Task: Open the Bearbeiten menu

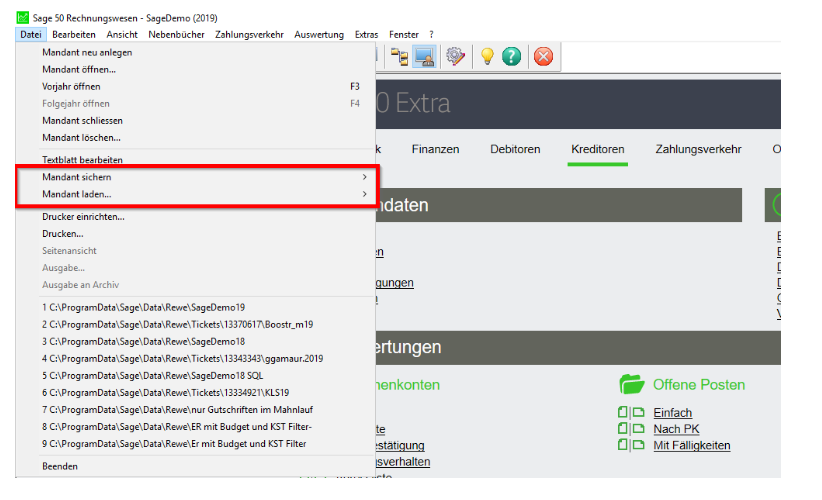Action: pyautogui.click(x=74, y=35)
